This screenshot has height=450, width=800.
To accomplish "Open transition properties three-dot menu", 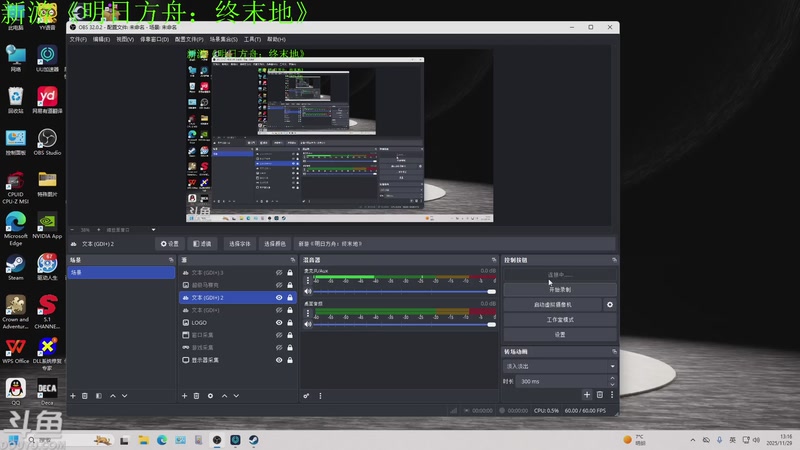I will pyautogui.click(x=612, y=394).
